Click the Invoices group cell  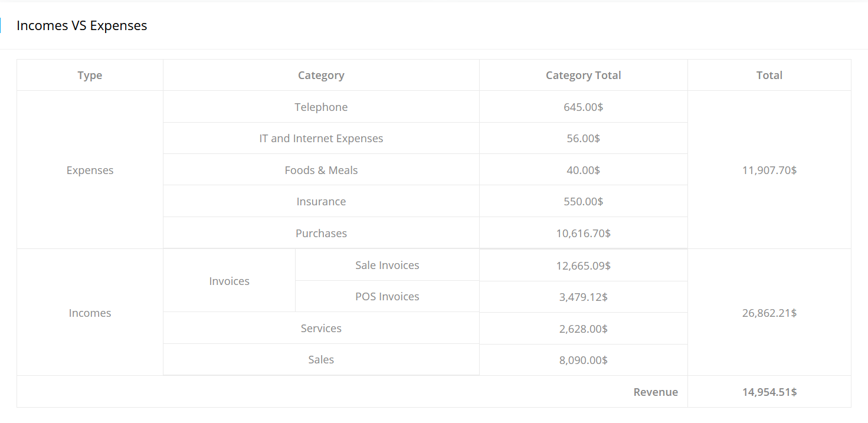(x=229, y=281)
